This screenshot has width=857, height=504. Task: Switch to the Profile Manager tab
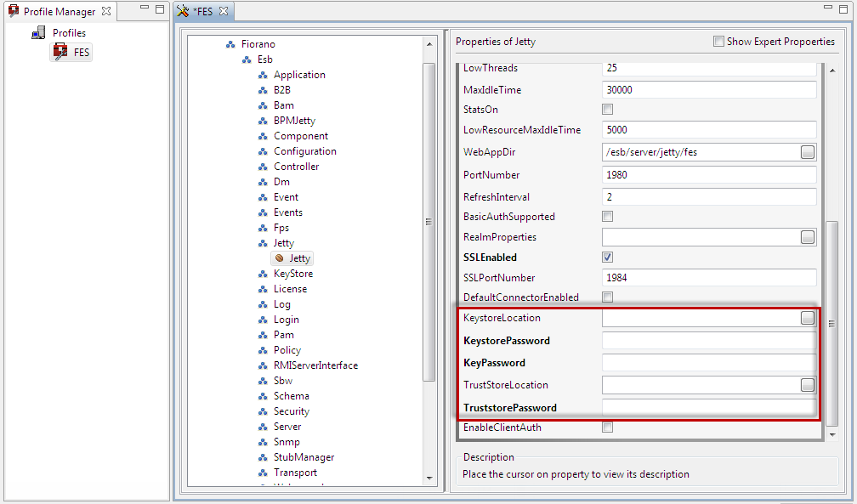(60, 12)
